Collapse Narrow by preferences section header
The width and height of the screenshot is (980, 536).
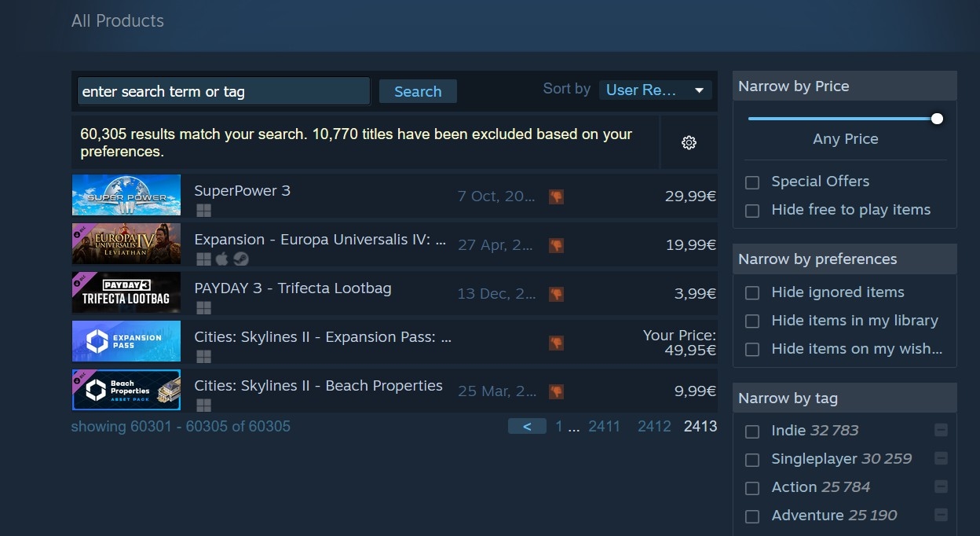coord(844,259)
